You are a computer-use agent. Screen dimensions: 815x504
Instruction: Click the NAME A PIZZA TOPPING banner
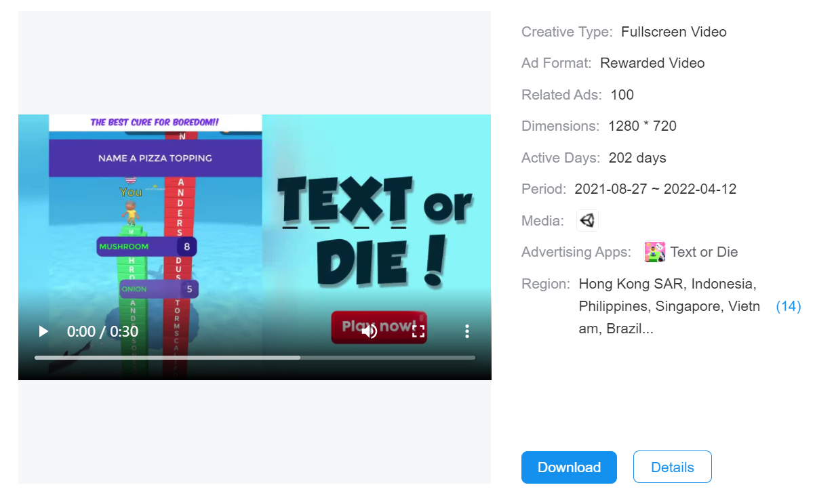155,159
